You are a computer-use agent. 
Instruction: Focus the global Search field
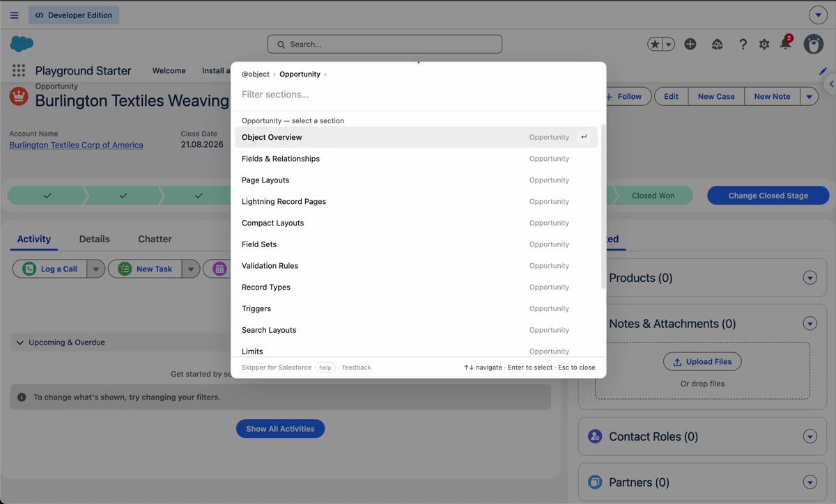385,44
